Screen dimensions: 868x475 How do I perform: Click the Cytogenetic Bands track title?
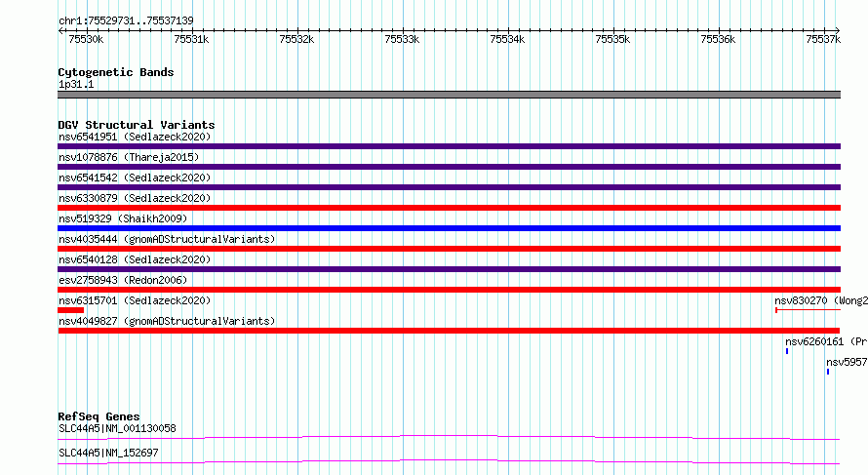[116, 72]
